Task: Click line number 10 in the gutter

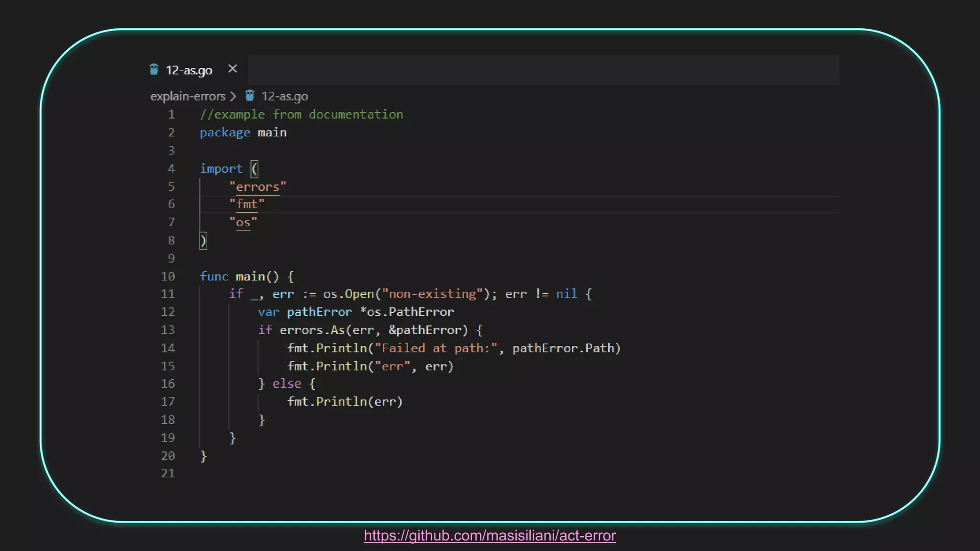Action: [168, 276]
